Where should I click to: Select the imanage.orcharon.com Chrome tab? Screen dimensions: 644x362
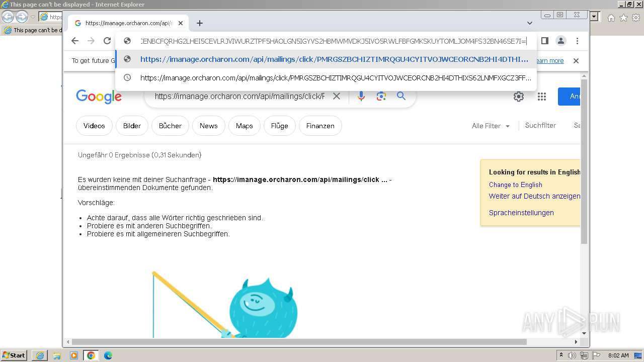point(129,23)
